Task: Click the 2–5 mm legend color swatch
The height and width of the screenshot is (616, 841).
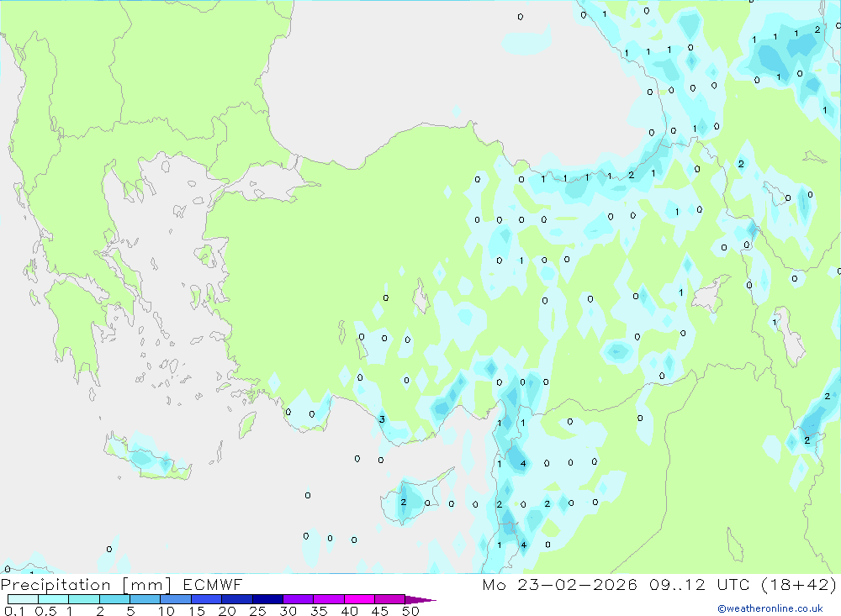Action: coord(114,599)
